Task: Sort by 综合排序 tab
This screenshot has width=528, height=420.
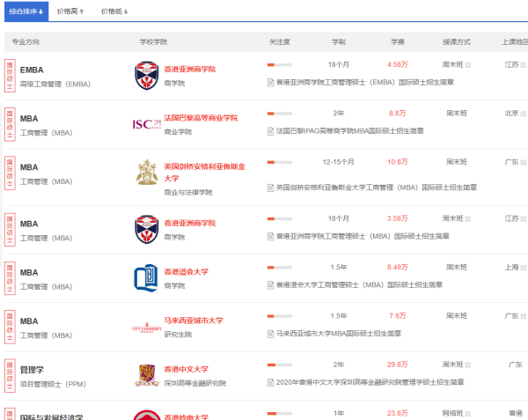Action: (x=25, y=11)
